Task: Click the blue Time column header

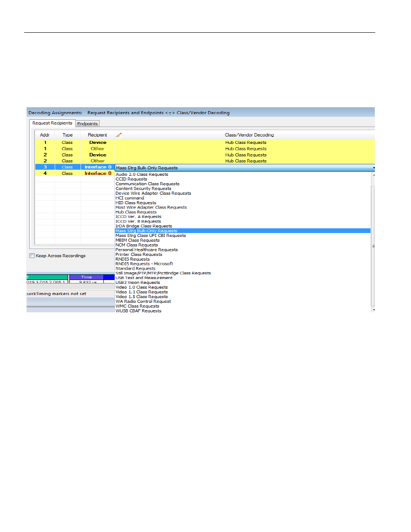Action: point(86,277)
